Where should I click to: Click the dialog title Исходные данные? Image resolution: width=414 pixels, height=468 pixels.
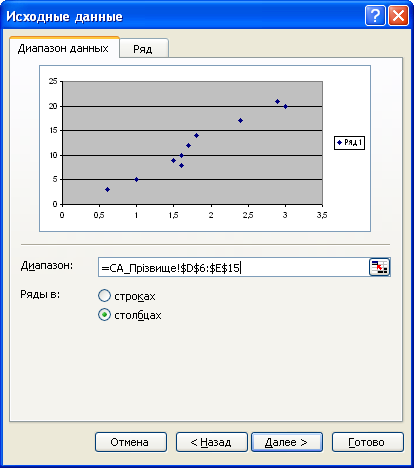(64, 16)
